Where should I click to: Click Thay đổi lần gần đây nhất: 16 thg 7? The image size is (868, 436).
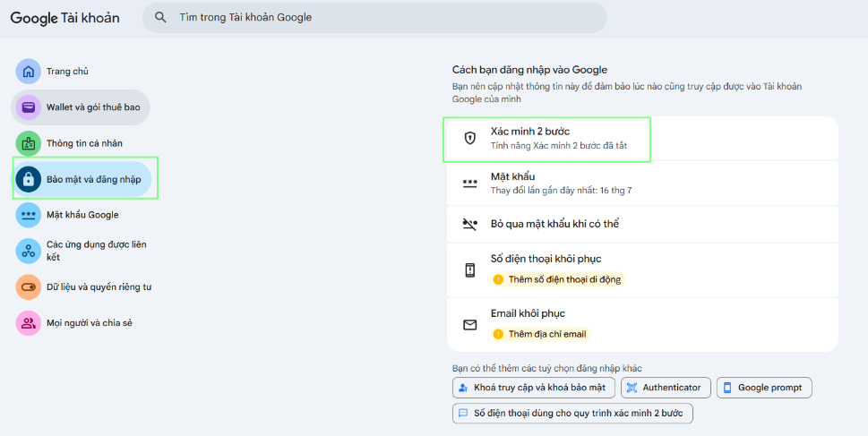(561, 191)
